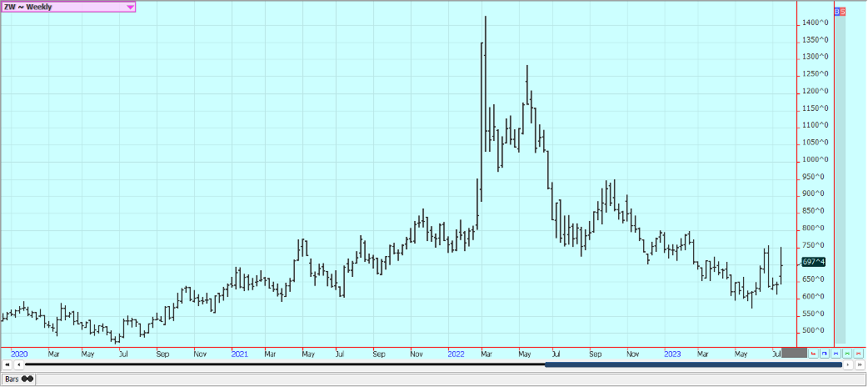Click the 1200^0 price scale label
The height and width of the screenshot is (387, 868).
click(x=816, y=91)
